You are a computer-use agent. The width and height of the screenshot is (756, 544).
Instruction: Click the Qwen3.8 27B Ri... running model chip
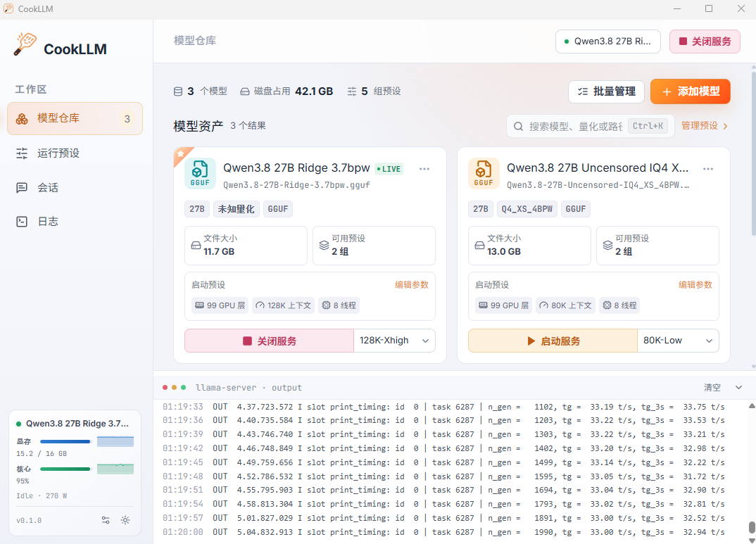pyautogui.click(x=607, y=42)
